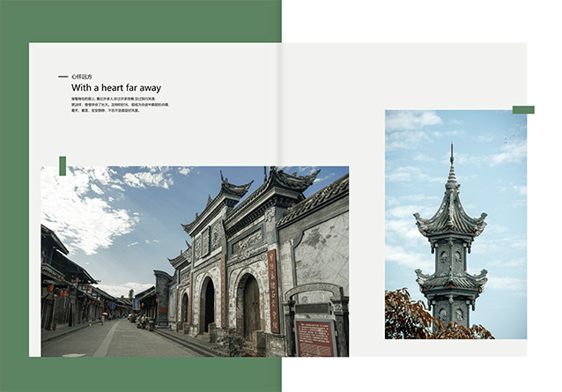Open the ancient street gate photo
The image size is (562, 392).
(x=194, y=261)
